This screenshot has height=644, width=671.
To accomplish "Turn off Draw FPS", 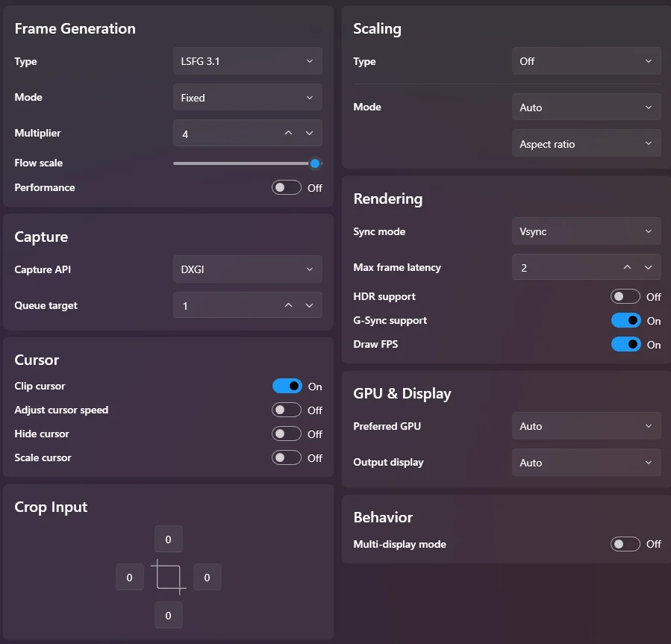I will pos(625,344).
